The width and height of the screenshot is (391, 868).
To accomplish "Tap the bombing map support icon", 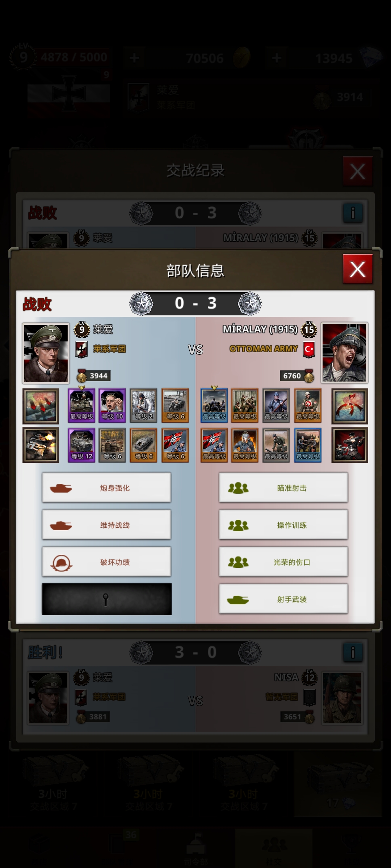I will pos(41,406).
